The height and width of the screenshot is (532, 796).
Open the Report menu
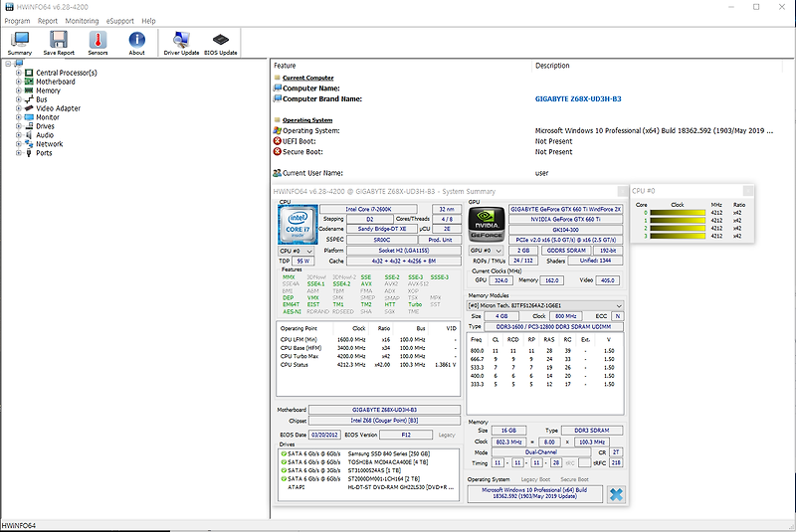pos(48,20)
